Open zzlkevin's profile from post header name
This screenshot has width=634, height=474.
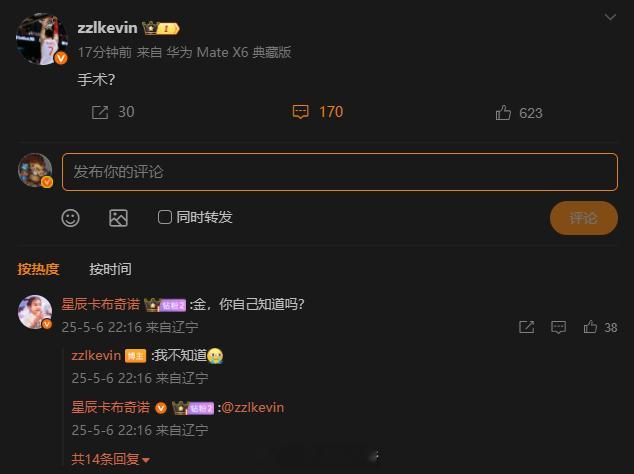pos(107,28)
